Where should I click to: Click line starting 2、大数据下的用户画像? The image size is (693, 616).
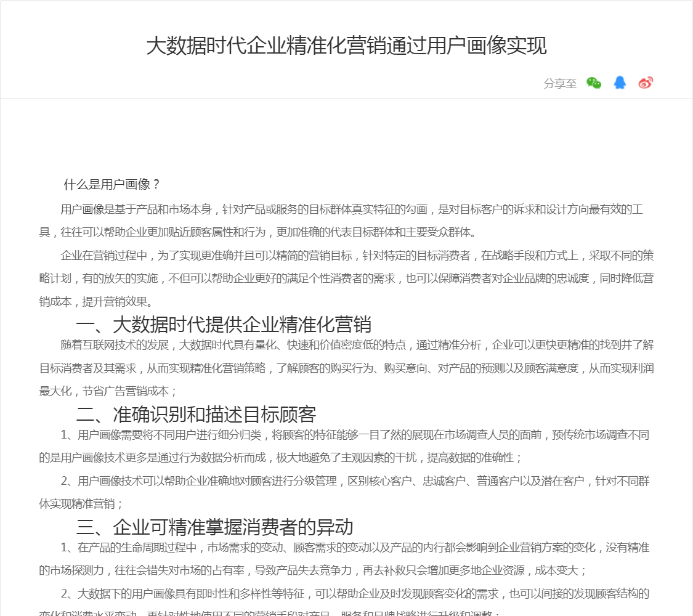[x=354, y=594]
